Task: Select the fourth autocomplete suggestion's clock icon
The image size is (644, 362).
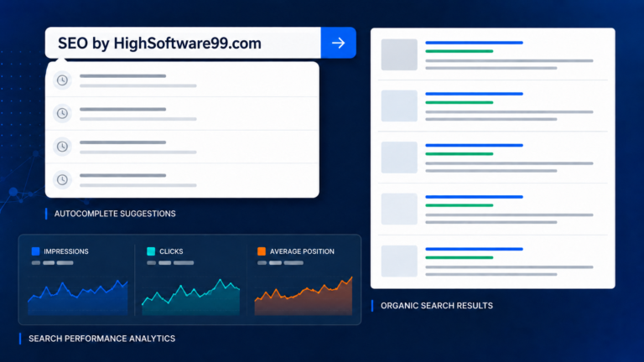Action: point(62,179)
